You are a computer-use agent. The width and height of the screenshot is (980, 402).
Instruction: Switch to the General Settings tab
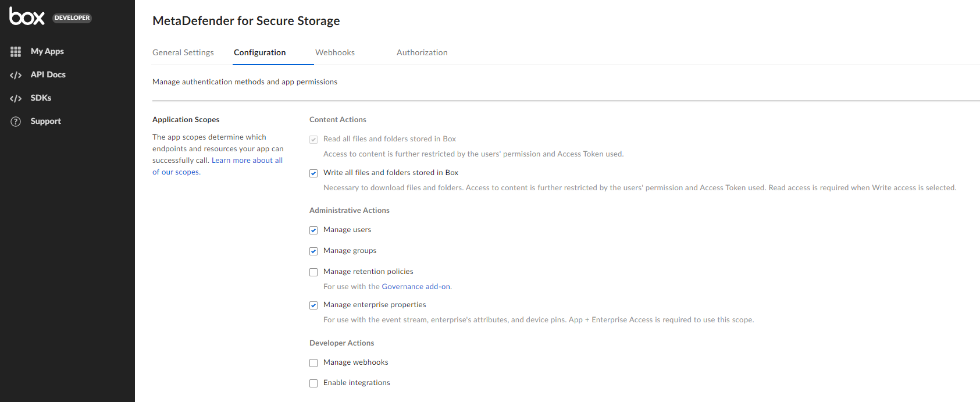tap(183, 52)
